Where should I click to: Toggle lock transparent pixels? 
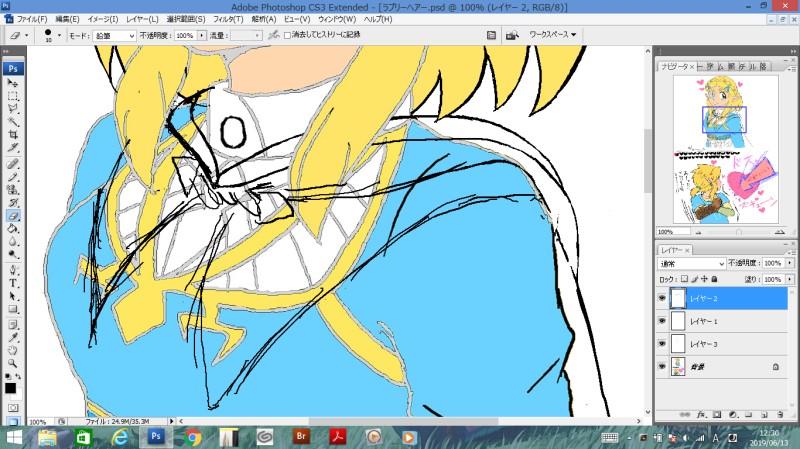click(x=684, y=279)
